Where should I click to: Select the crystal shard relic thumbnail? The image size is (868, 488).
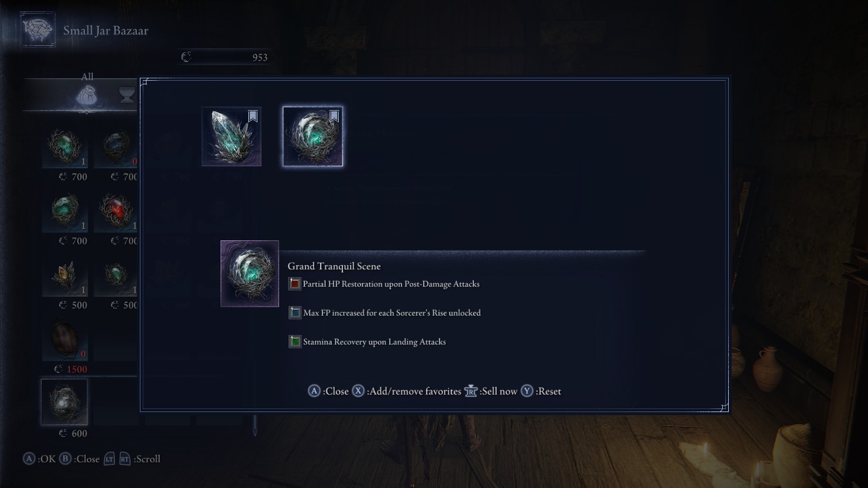(x=231, y=137)
